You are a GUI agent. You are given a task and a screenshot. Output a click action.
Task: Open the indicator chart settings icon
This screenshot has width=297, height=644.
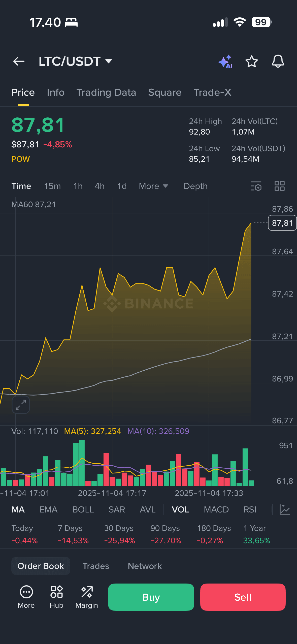(x=285, y=509)
